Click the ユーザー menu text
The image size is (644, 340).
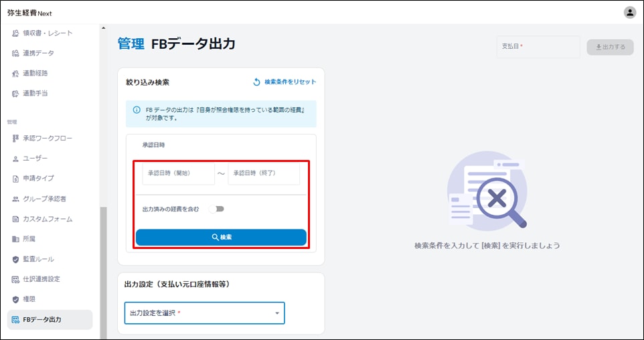click(x=35, y=159)
